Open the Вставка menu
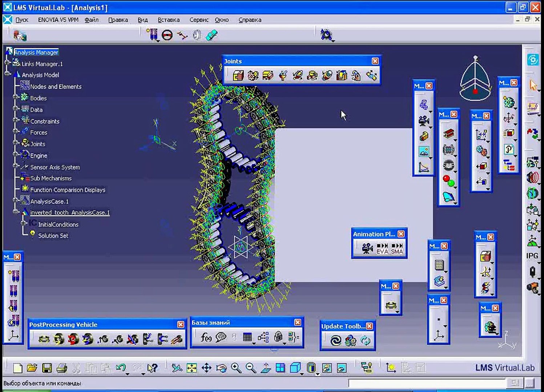 [x=169, y=20]
